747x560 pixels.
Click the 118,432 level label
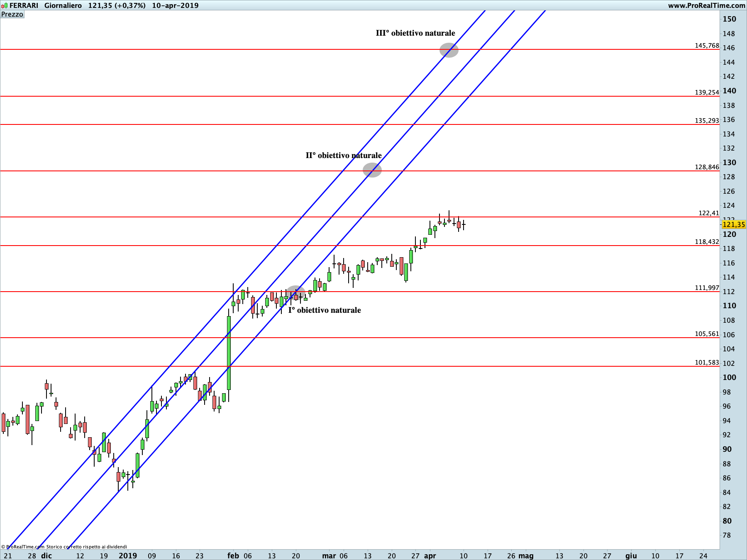(x=707, y=242)
